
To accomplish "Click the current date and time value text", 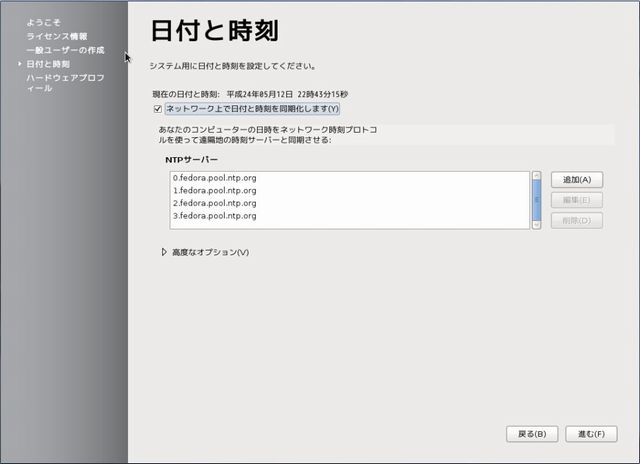I will click(287, 94).
